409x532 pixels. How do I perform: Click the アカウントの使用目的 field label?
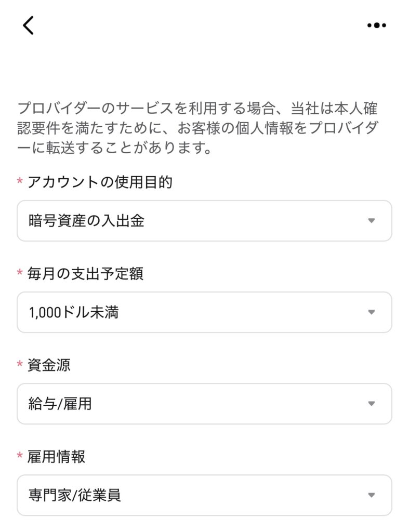[x=99, y=182]
